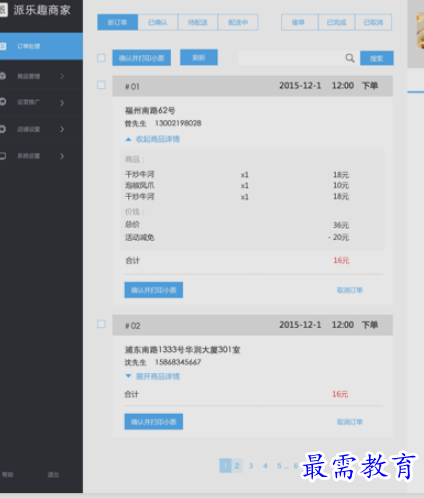The width and height of the screenshot is (424, 498).
Task: Tick the select-all checkbox beside top 确认并打印小票
Action: [x=101, y=58]
